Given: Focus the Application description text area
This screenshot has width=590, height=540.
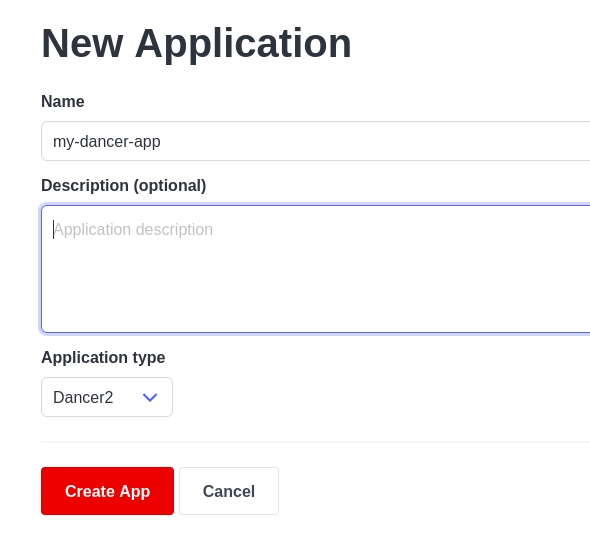Looking at the screenshot, I should 315,269.
